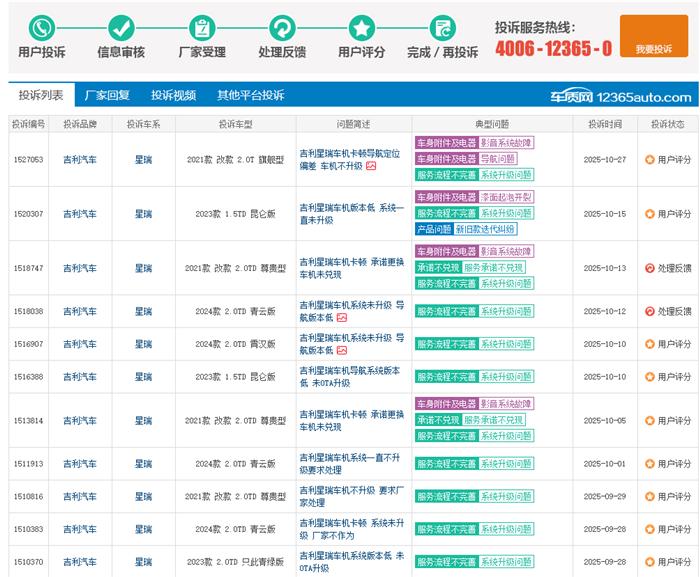Switch to the 厂家回复 tab
Screen dimensions: 700x577
tap(107, 96)
